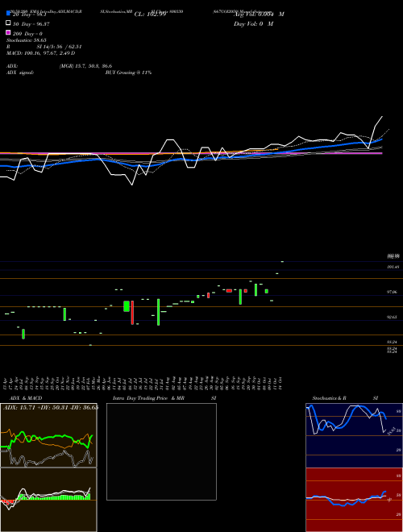Click the 'Stochastics & RSI' panel title
403x532 pixels.
coord(345,398)
